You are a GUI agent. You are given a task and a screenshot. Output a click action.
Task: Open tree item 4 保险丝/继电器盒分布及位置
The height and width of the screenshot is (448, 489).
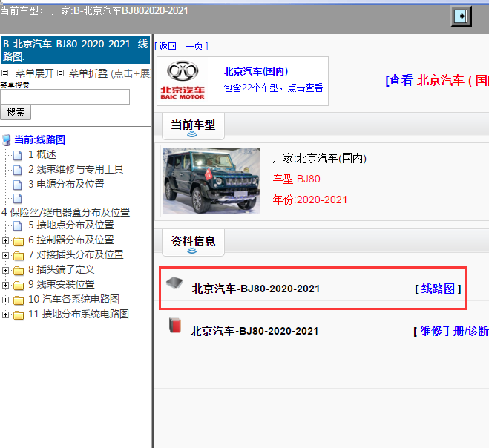(x=65, y=212)
